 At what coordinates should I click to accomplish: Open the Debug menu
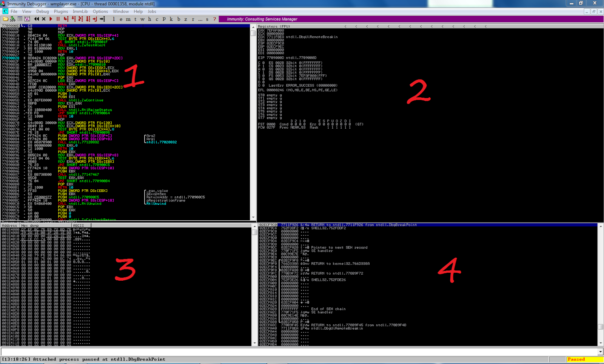(42, 11)
